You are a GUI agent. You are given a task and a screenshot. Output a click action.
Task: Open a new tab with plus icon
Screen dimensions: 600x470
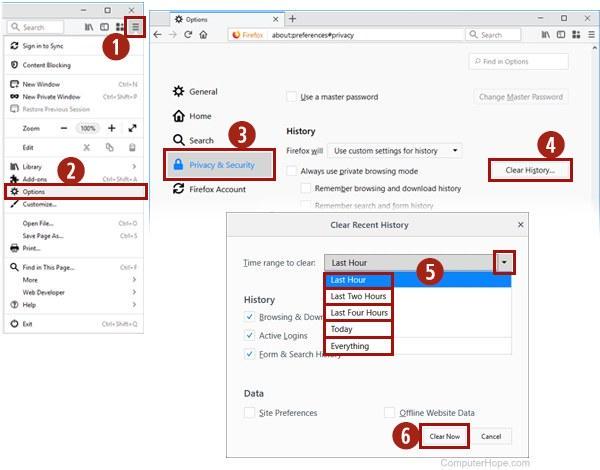coord(292,19)
